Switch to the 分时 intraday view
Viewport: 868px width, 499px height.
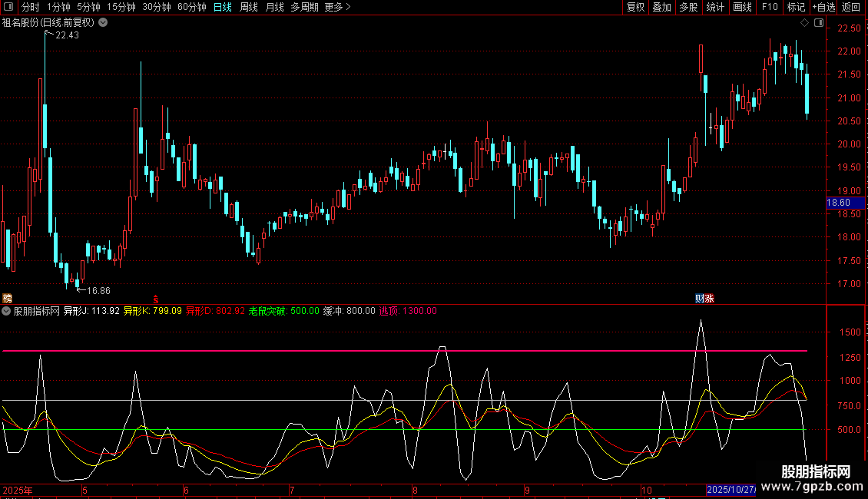coord(30,8)
